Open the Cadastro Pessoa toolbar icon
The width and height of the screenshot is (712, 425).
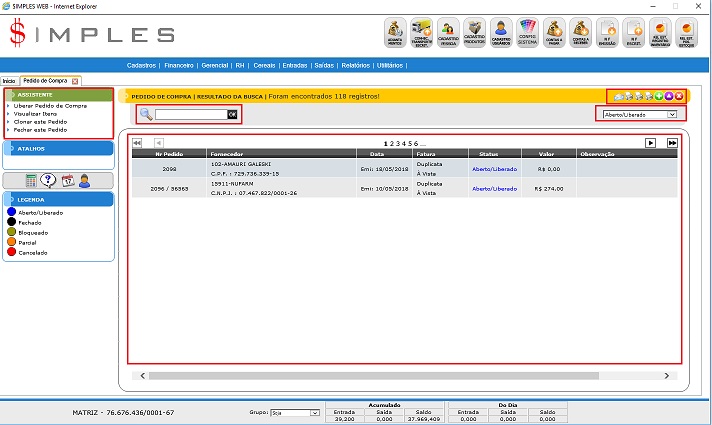[x=449, y=33]
